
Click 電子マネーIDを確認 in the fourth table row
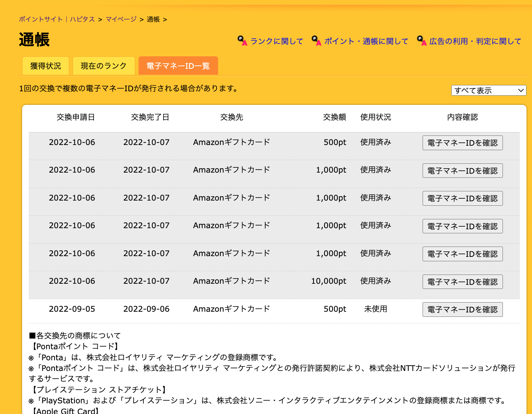(462, 226)
